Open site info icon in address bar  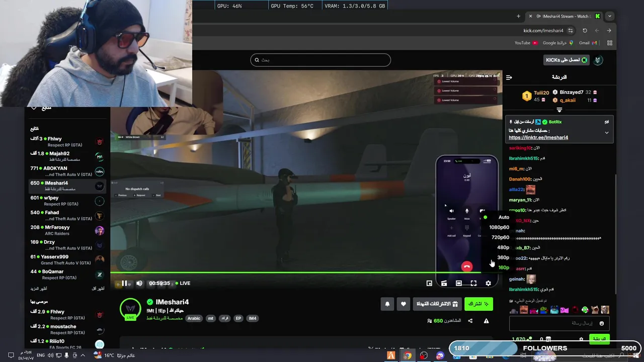click(570, 31)
